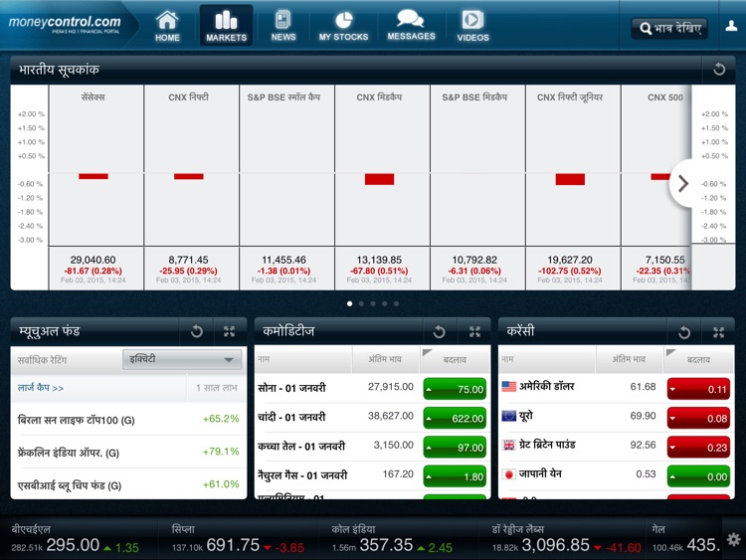Click the red 0.11 change badge
Image resolution: width=746 pixels, height=560 pixels.
[698, 389]
